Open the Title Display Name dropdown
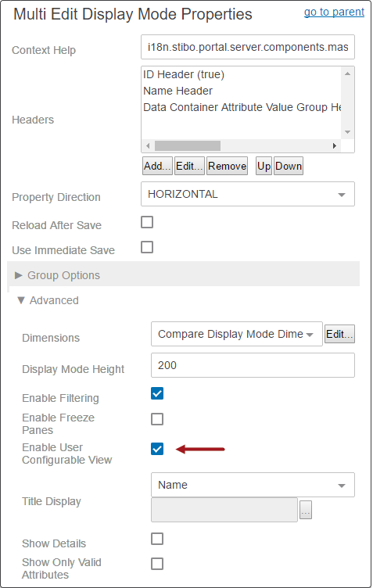This screenshot has width=373, height=588. tap(253, 485)
